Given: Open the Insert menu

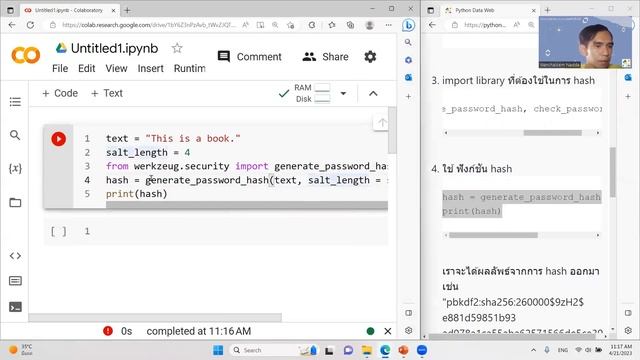Looking at the screenshot, I should click(x=151, y=69).
